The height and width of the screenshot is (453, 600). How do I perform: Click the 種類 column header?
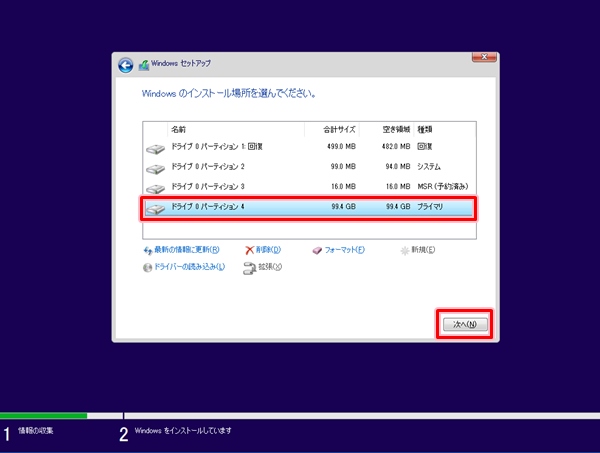pos(445,129)
